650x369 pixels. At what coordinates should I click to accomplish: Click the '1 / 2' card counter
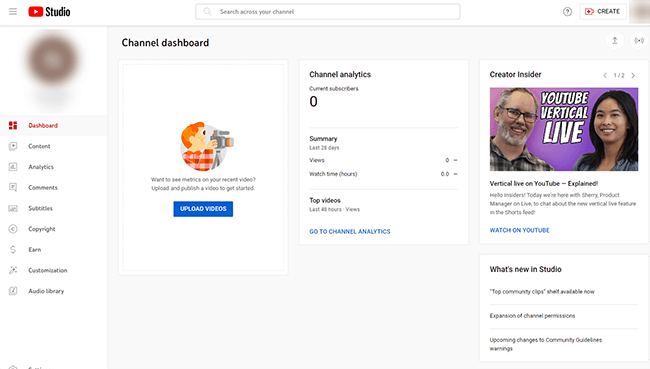click(x=619, y=75)
